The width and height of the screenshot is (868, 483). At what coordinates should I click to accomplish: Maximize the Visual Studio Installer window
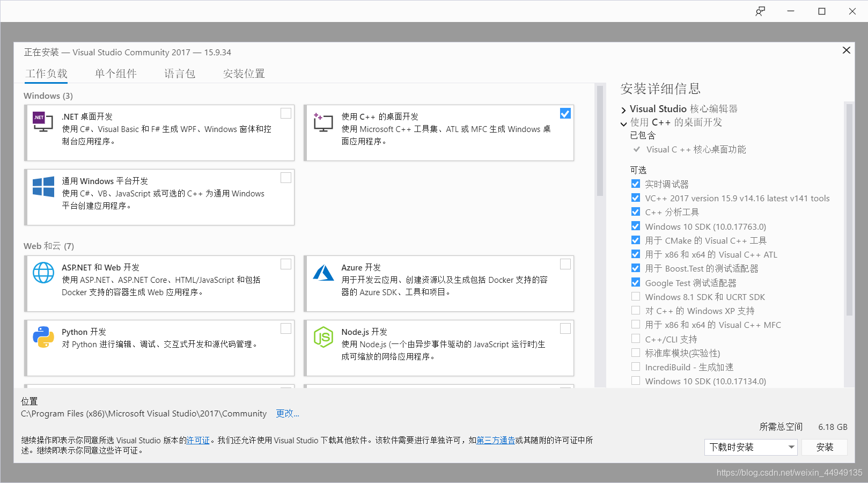[x=822, y=11]
